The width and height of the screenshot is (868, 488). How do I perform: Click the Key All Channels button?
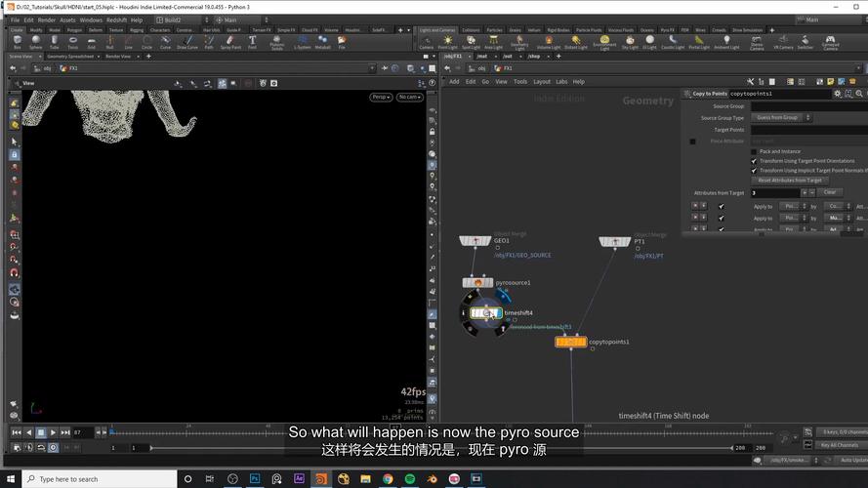click(840, 445)
